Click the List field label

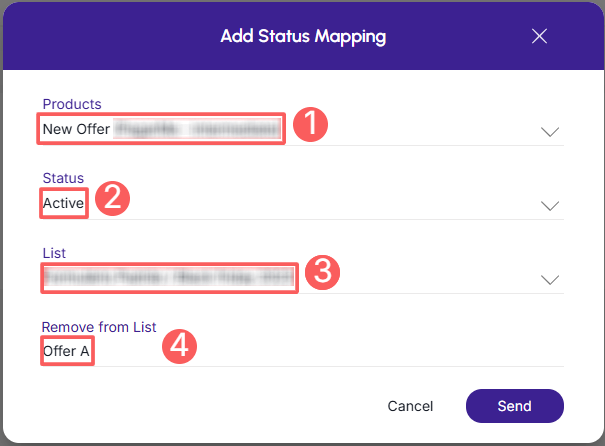coord(54,253)
